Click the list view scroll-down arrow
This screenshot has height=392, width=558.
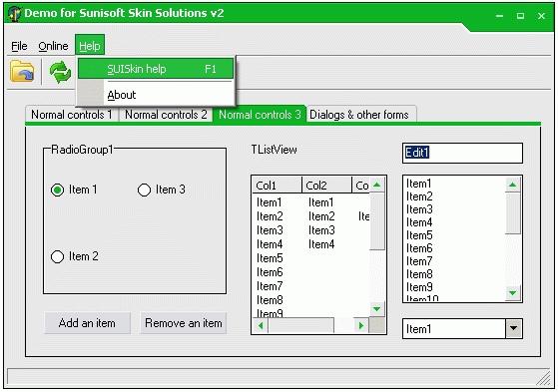pos(377,309)
